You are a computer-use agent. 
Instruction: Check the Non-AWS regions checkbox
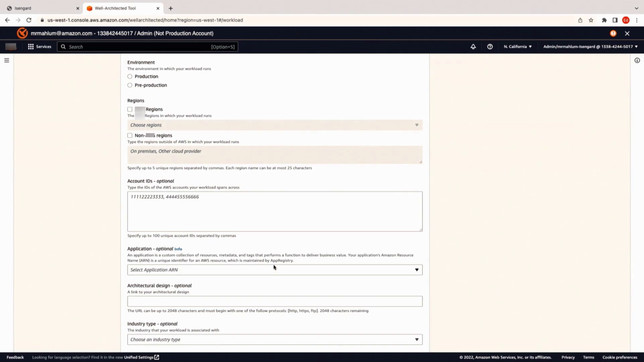coord(130,135)
